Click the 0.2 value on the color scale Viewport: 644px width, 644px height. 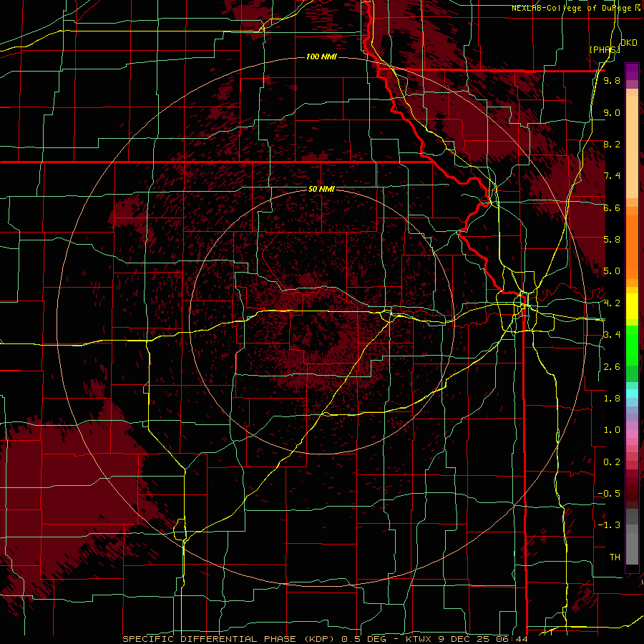coord(612,462)
